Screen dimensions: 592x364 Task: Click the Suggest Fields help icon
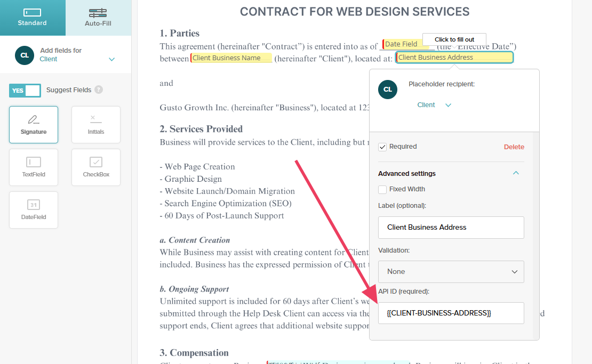(99, 90)
